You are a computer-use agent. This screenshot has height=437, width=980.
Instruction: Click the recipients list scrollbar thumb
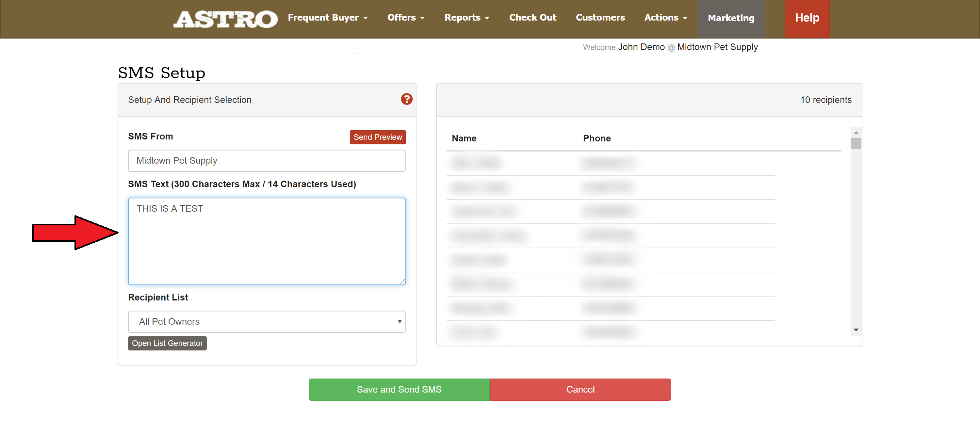(856, 143)
